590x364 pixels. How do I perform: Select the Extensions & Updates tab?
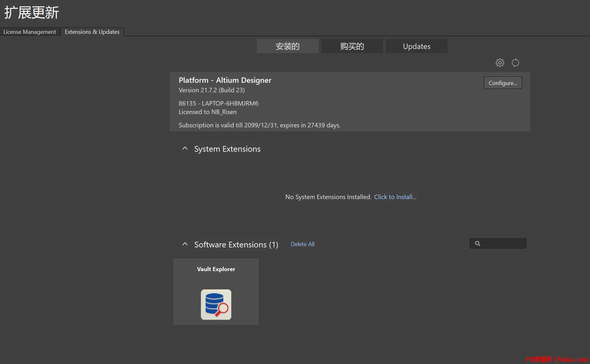[x=92, y=32]
